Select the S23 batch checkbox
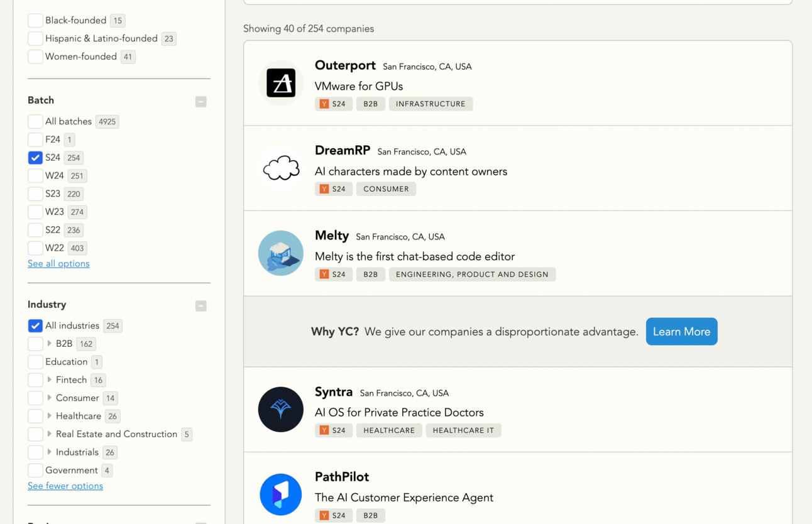812x524 pixels. pos(35,194)
